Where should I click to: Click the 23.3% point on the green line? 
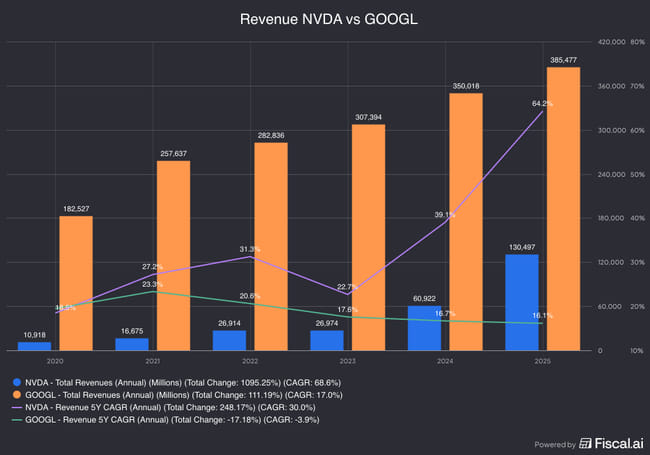152,292
